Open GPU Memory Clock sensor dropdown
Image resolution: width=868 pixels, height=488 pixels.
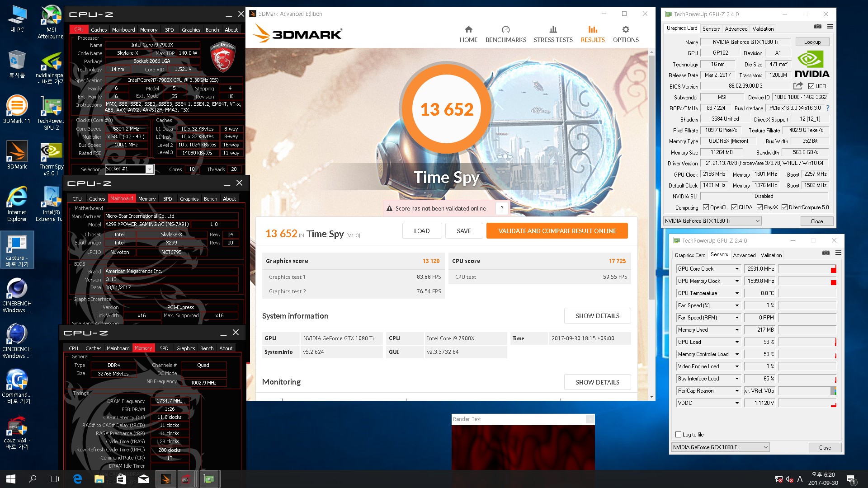coord(737,281)
